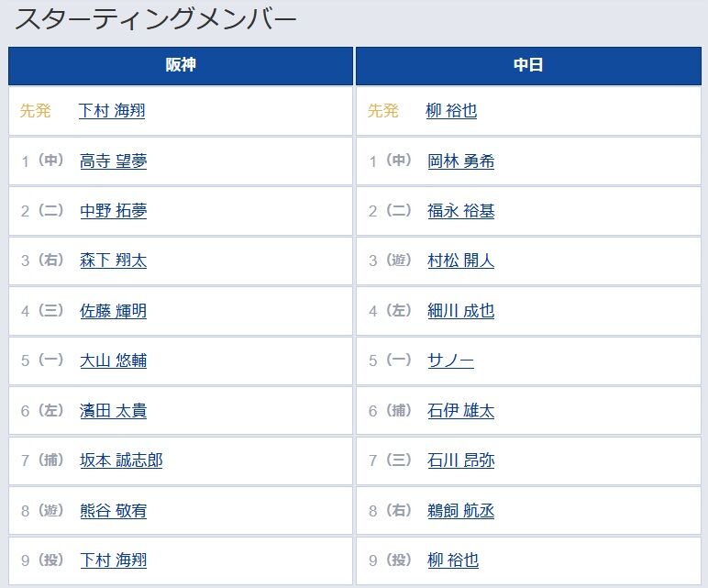Click 濱田 太貴 in Hanshin lineup
This screenshot has height=588, width=708.
[x=114, y=411]
